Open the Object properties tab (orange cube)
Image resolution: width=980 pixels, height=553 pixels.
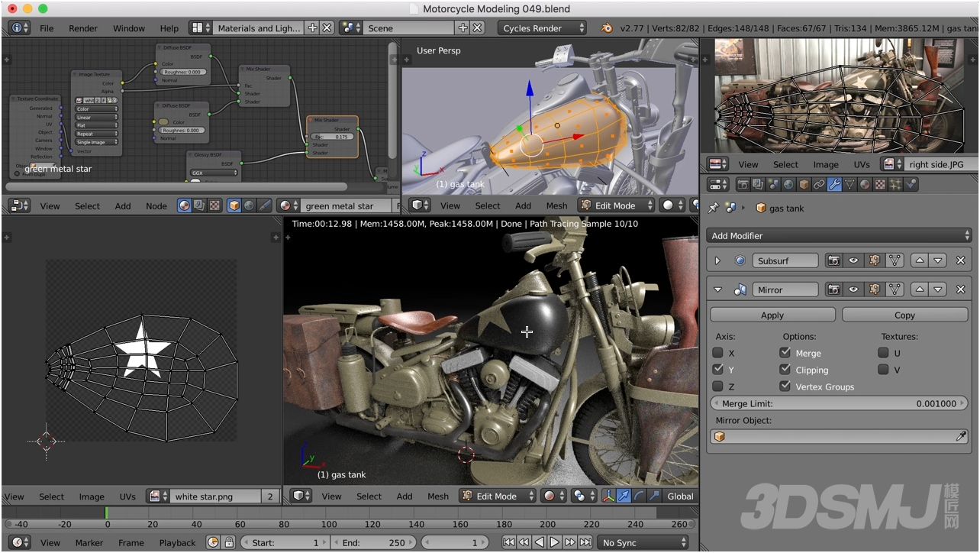click(x=803, y=184)
